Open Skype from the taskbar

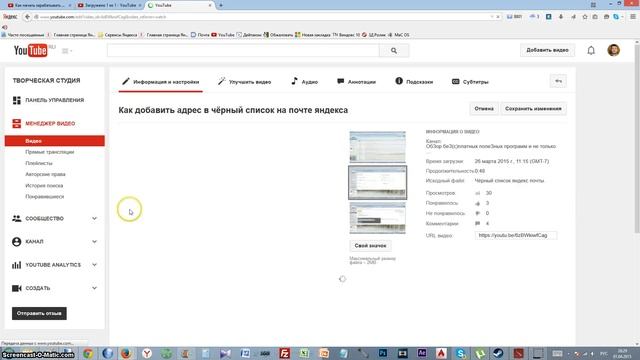[461, 353]
